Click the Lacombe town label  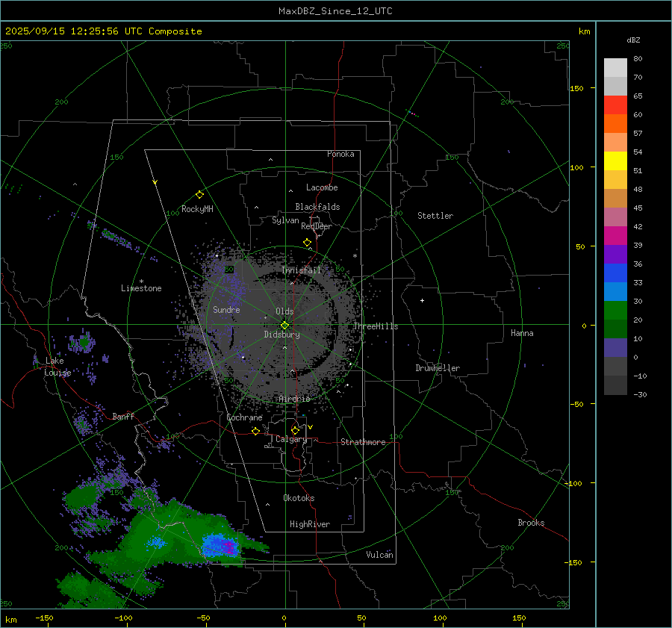point(322,187)
